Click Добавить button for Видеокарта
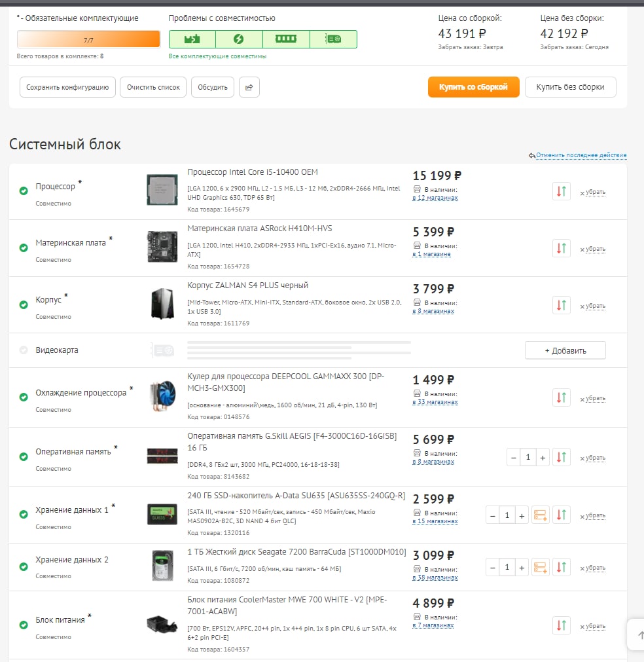Image resolution: width=644 pixels, height=662 pixels. point(565,350)
